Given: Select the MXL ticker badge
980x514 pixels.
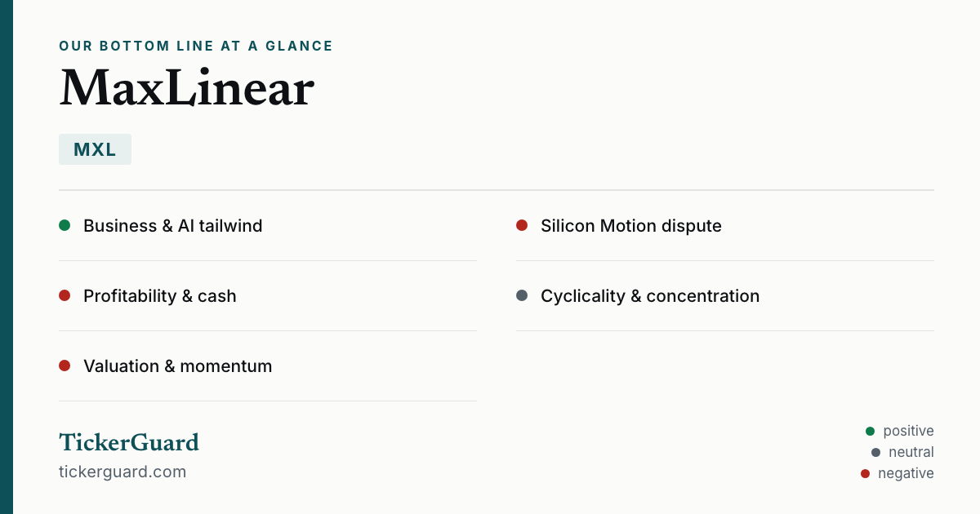Looking at the screenshot, I should (95, 149).
